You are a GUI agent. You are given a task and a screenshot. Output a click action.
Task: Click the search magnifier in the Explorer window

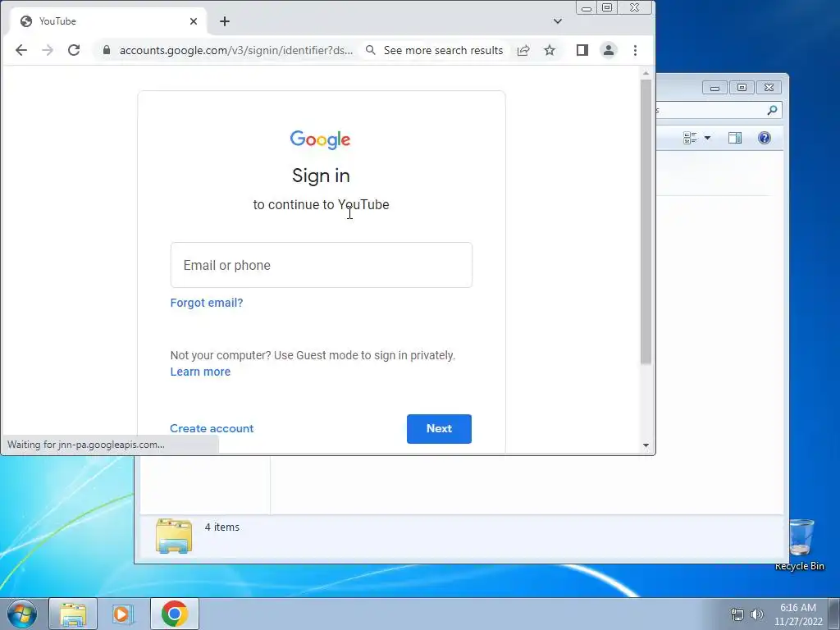[x=772, y=110]
